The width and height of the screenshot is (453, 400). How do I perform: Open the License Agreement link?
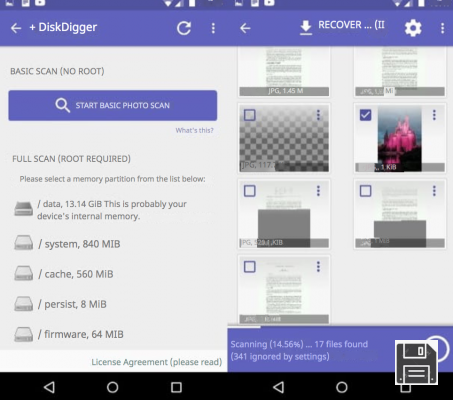157,362
